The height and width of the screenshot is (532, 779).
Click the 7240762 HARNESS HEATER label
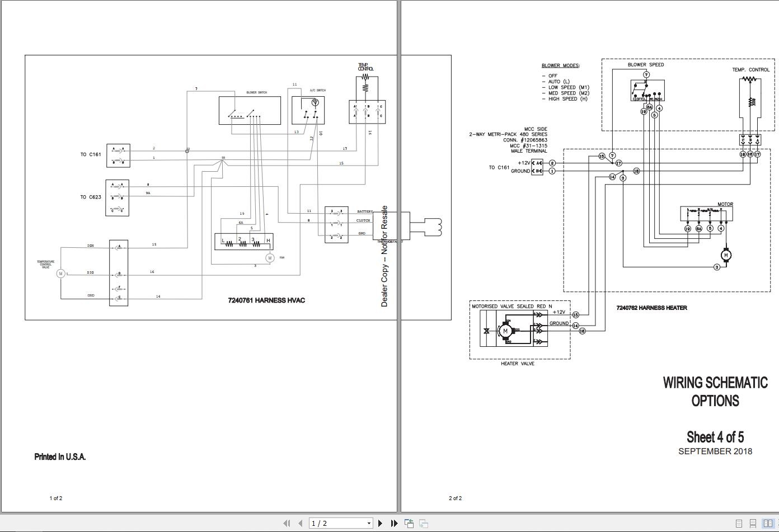(x=652, y=308)
